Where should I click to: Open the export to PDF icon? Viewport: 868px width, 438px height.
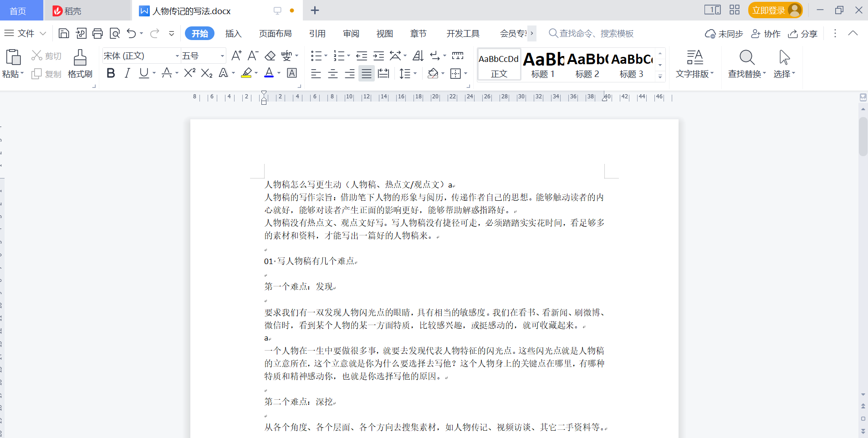(x=81, y=33)
